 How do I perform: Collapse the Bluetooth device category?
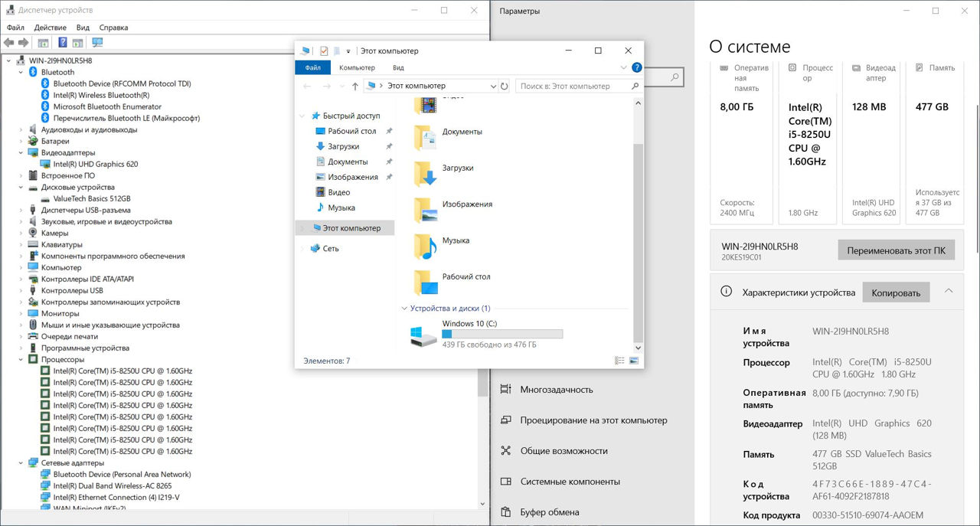pyautogui.click(x=21, y=72)
